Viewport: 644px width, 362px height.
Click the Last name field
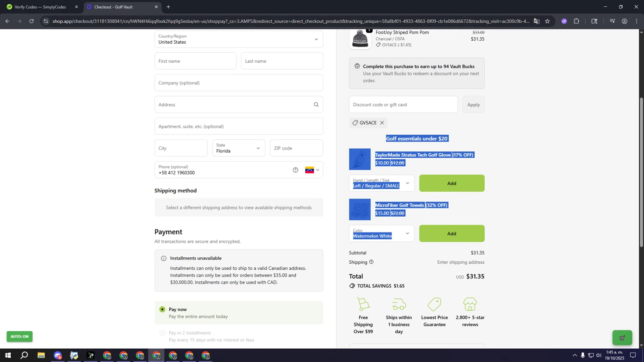click(282, 61)
